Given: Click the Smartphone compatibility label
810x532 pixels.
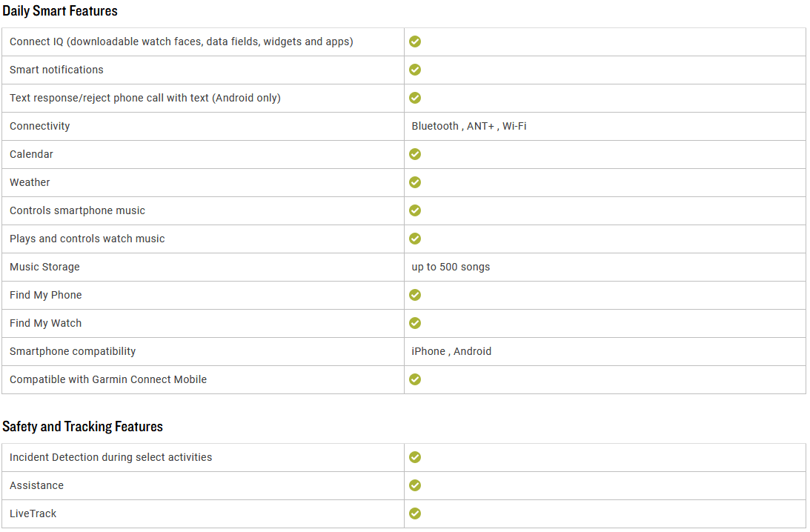Looking at the screenshot, I should point(73,351).
